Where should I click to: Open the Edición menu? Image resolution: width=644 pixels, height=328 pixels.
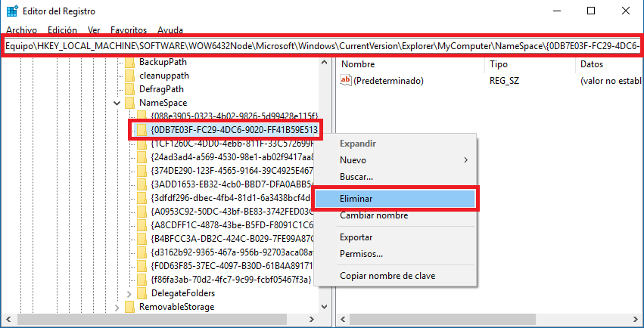pos(62,30)
